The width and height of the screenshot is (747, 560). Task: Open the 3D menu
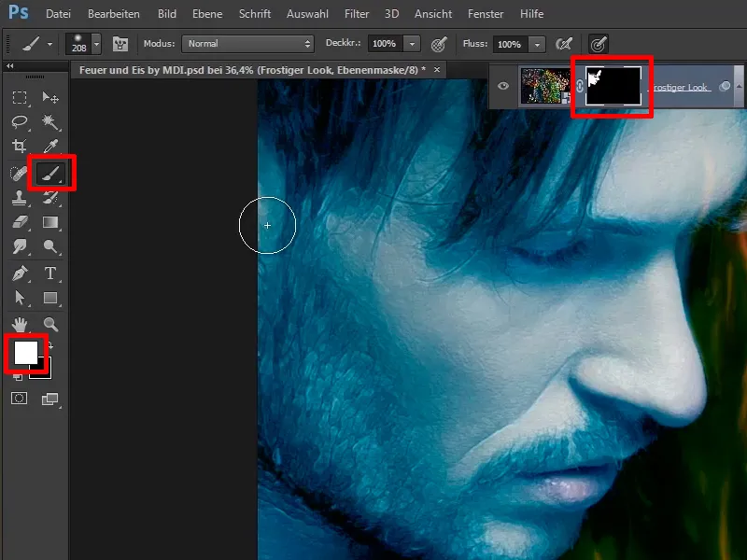(x=391, y=14)
